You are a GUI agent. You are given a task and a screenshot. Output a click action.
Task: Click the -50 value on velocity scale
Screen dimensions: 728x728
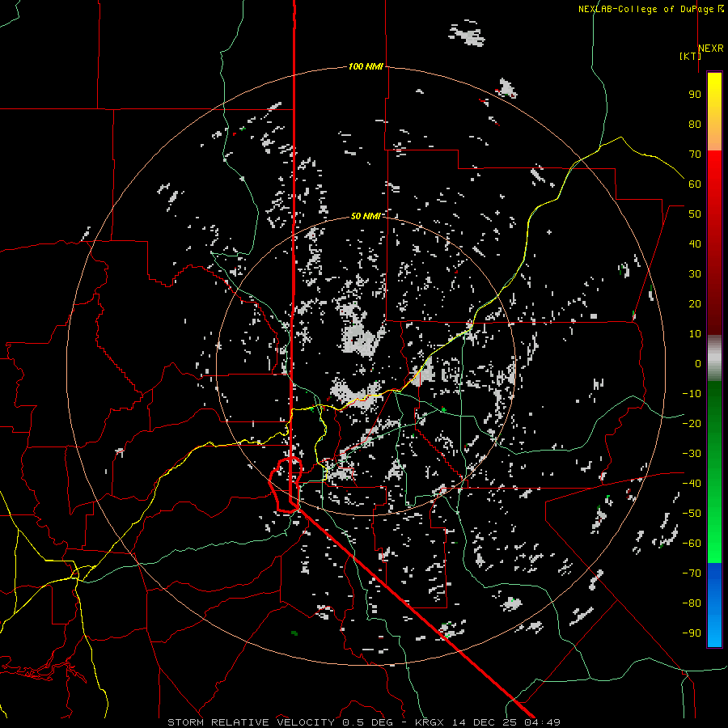692,514
